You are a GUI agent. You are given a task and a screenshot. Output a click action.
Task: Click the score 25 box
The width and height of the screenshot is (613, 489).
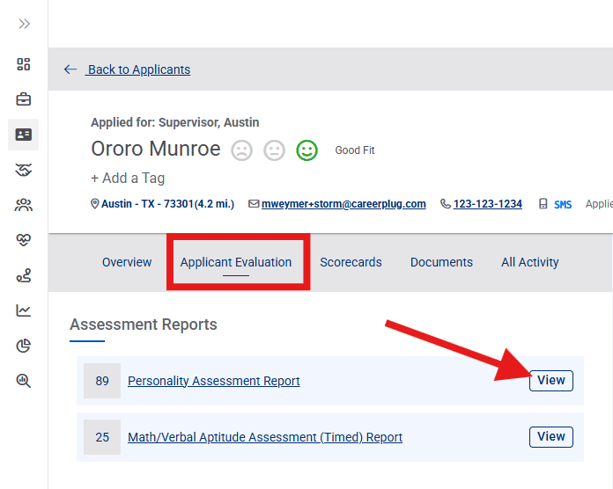pyautogui.click(x=102, y=437)
